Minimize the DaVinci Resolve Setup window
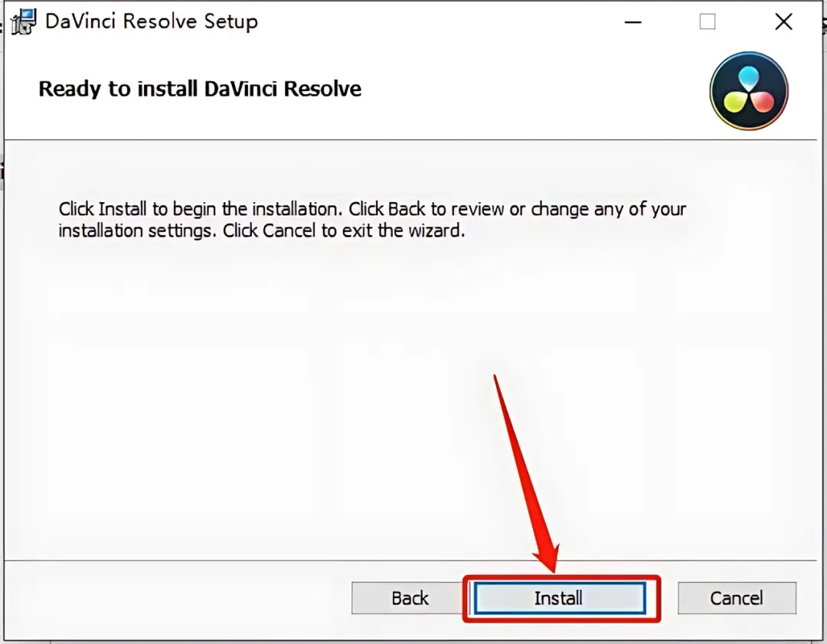The image size is (827, 644). point(633,22)
